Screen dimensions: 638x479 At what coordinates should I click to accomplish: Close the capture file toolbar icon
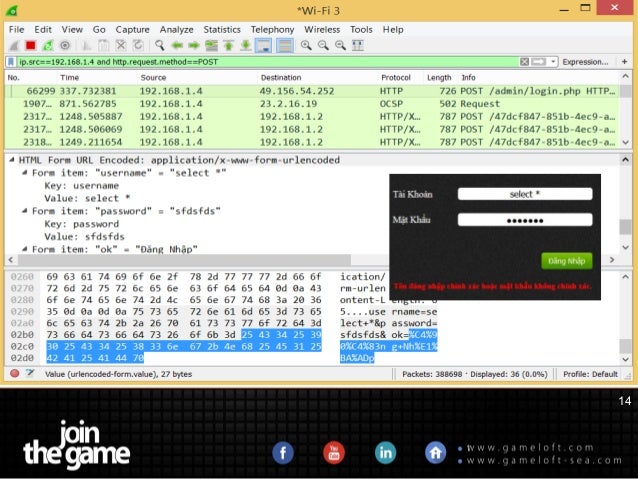coord(121,46)
